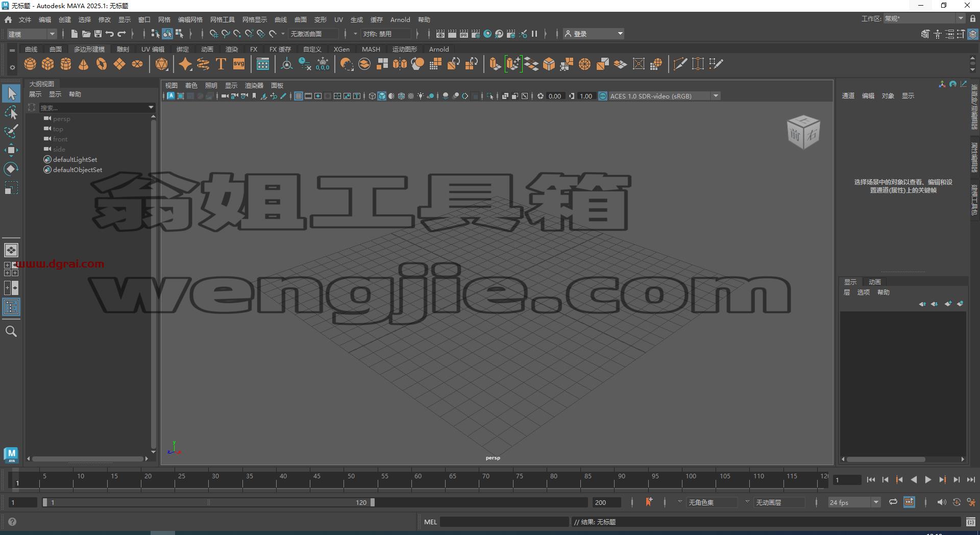The height and width of the screenshot is (535, 980).
Task: Pause Viewport 2.0 with the pause icon
Action: 534,34
